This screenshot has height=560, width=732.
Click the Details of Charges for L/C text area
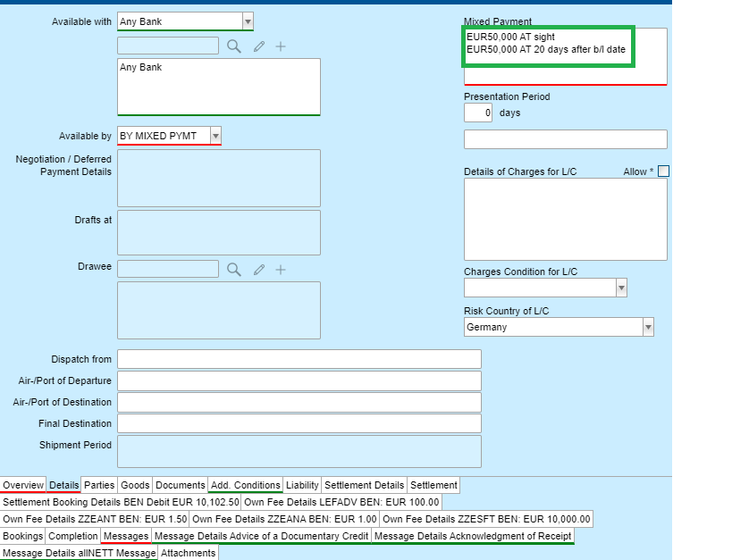pos(566,220)
